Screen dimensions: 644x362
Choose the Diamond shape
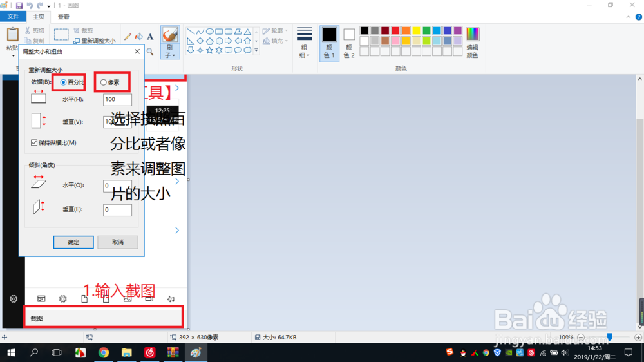click(200, 41)
